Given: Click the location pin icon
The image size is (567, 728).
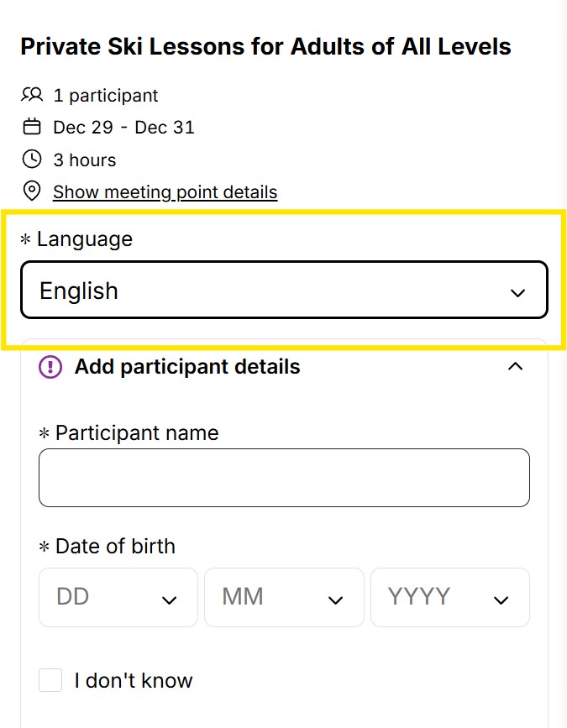Looking at the screenshot, I should [32, 191].
